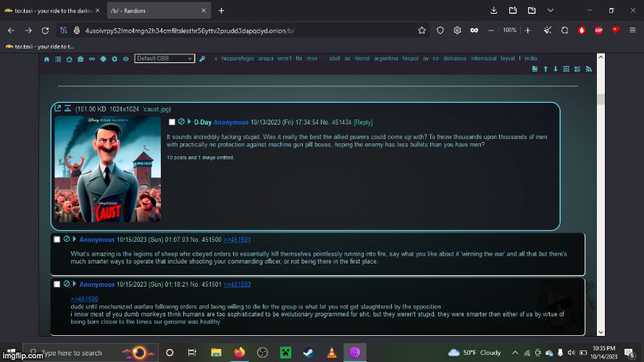Open downloads arrow icon in title bar

[x=493, y=11]
